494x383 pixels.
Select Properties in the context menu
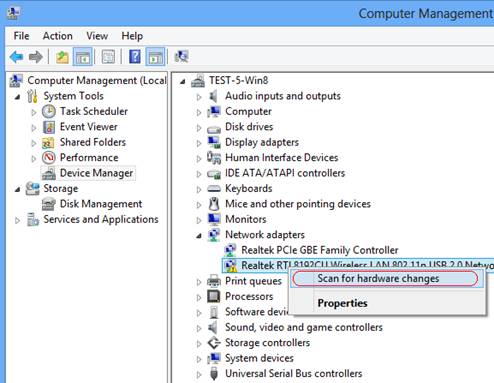click(x=342, y=303)
